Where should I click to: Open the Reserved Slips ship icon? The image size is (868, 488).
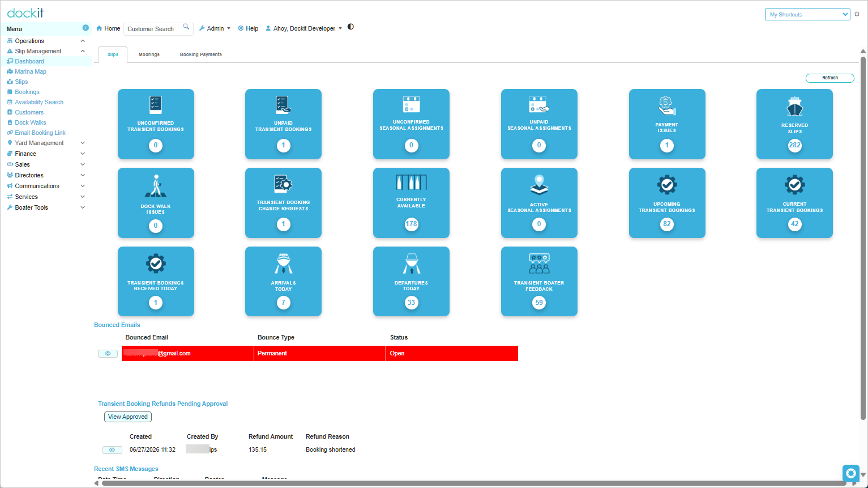tap(795, 106)
